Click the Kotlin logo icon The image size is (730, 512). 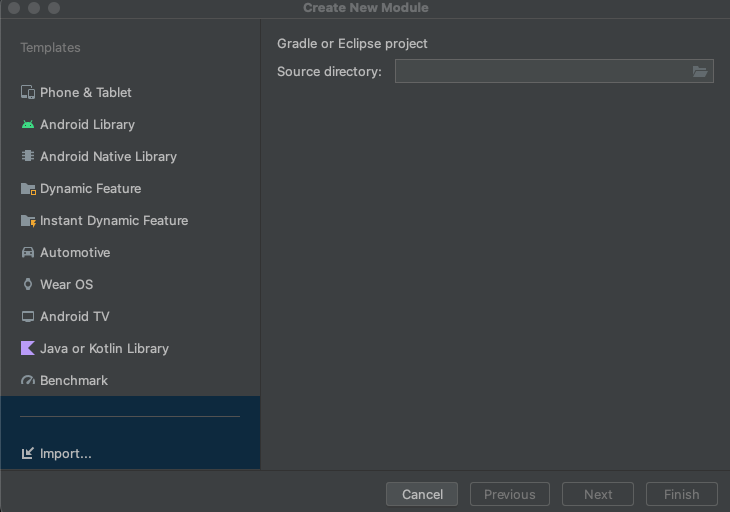pos(28,348)
